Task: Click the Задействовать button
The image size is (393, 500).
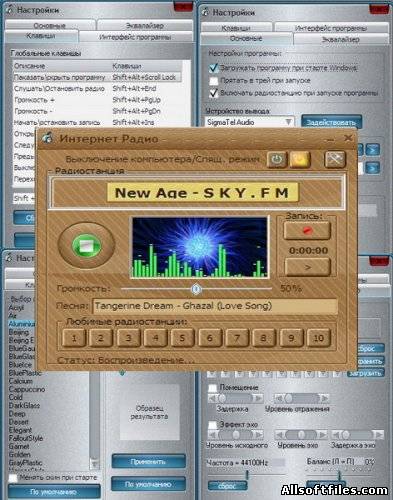Action: coord(331,122)
